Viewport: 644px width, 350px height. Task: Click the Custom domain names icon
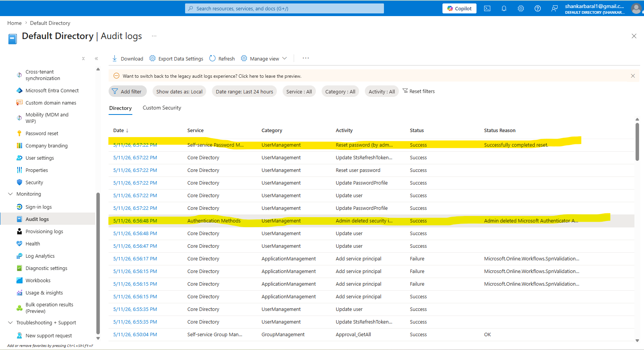(20, 103)
